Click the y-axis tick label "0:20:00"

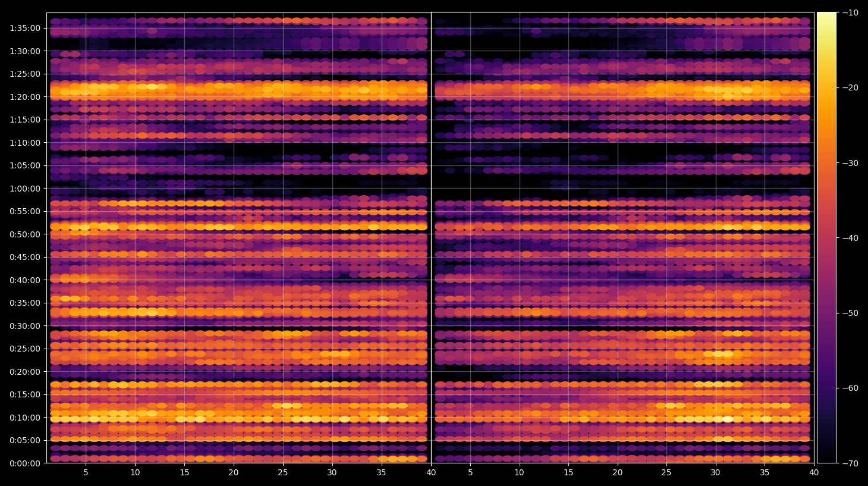click(x=25, y=372)
